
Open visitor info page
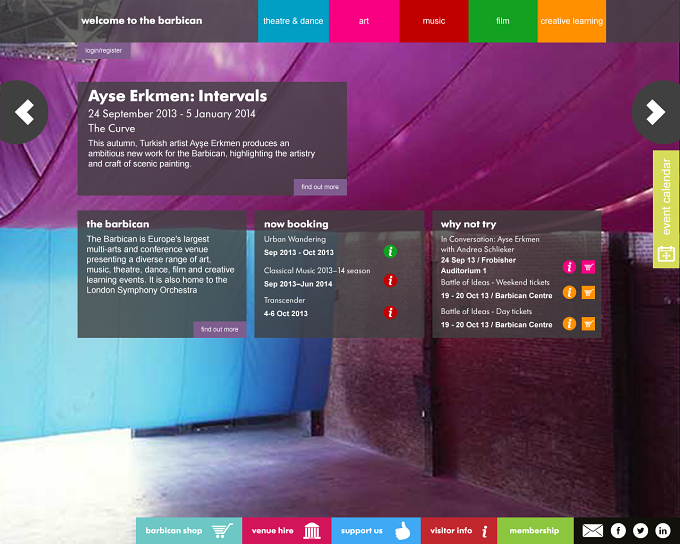point(459,531)
